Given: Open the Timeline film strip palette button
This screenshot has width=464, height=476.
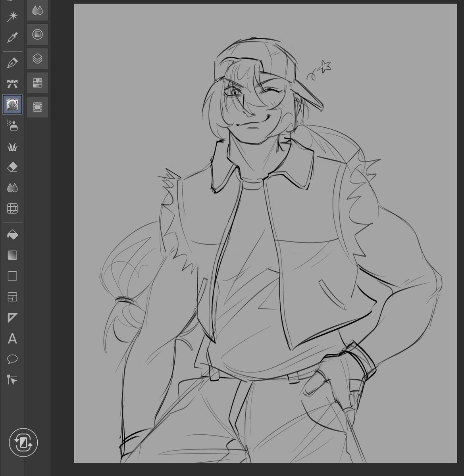Looking at the screenshot, I should [x=37, y=107].
